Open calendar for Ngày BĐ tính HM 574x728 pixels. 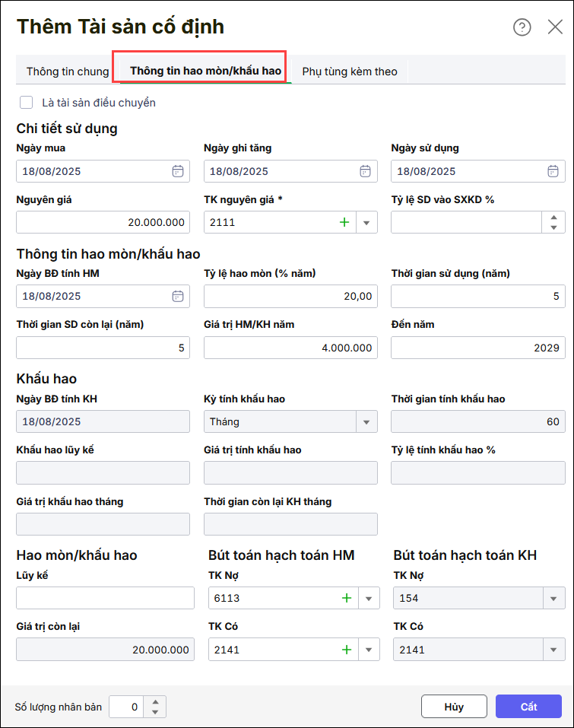tap(177, 296)
